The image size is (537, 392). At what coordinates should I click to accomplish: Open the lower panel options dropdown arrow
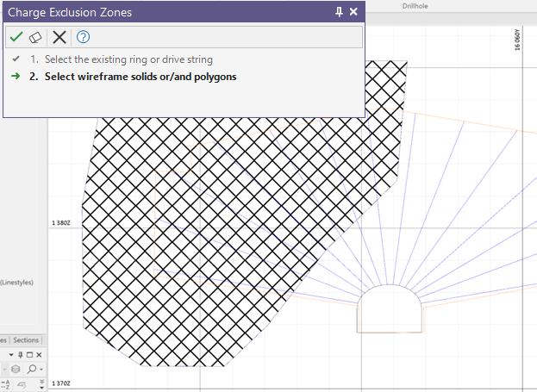click(10, 355)
